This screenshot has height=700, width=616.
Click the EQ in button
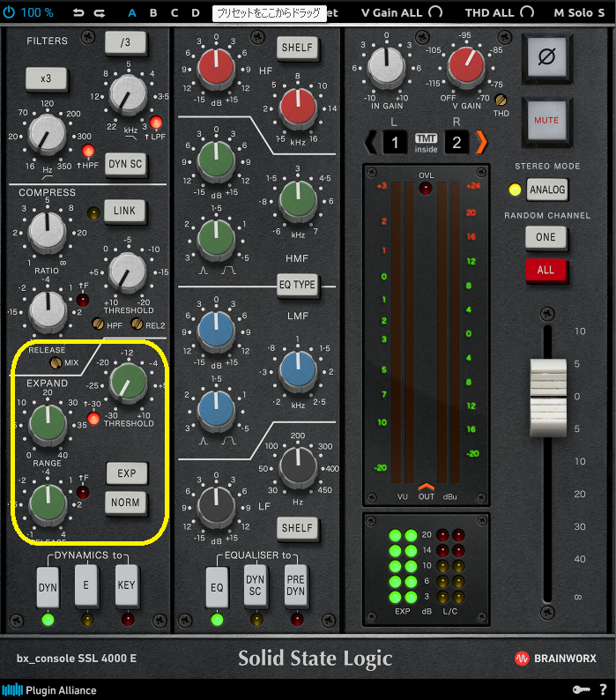tap(217, 586)
